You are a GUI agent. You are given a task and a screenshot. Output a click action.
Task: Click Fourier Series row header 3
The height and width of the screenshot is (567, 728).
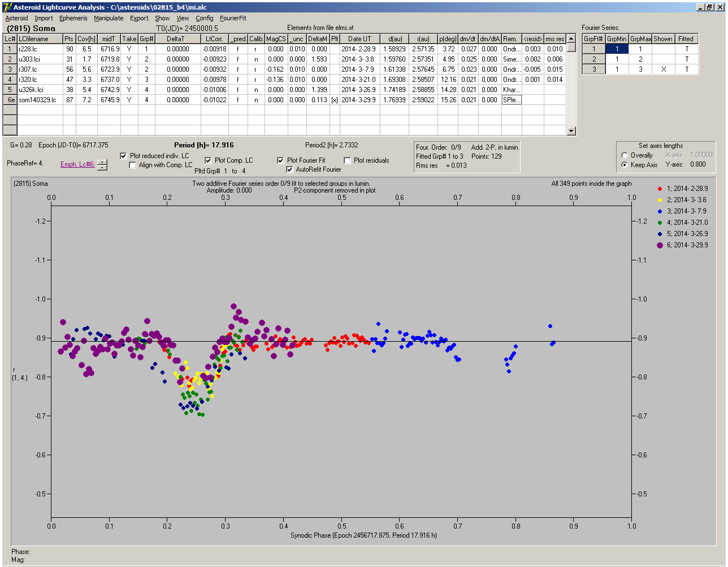[593, 69]
